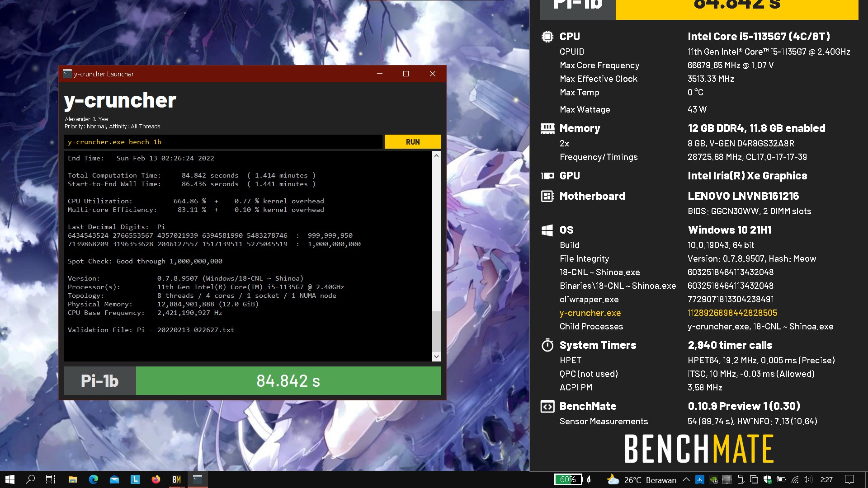Screen dimensions: 868x488
Task: Click the BENCHMATE logo at panel bottom
Action: tap(699, 449)
